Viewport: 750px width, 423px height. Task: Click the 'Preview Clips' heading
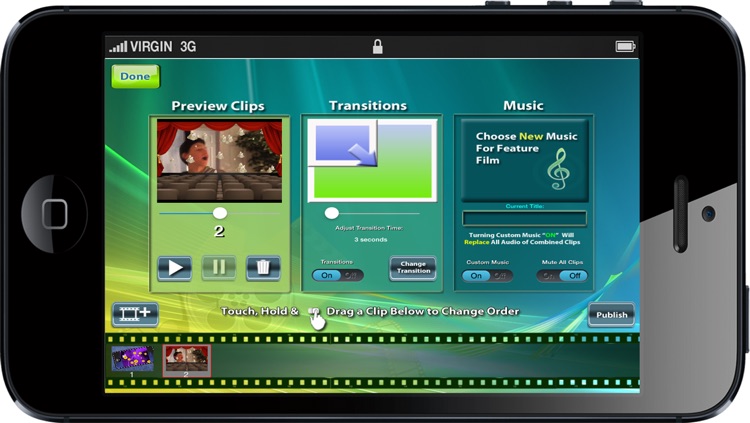(218, 106)
